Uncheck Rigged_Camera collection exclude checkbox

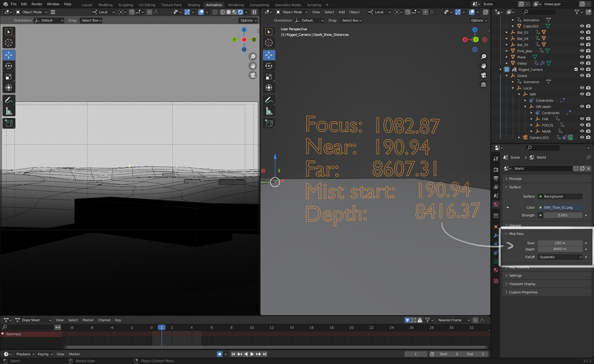click(576, 69)
